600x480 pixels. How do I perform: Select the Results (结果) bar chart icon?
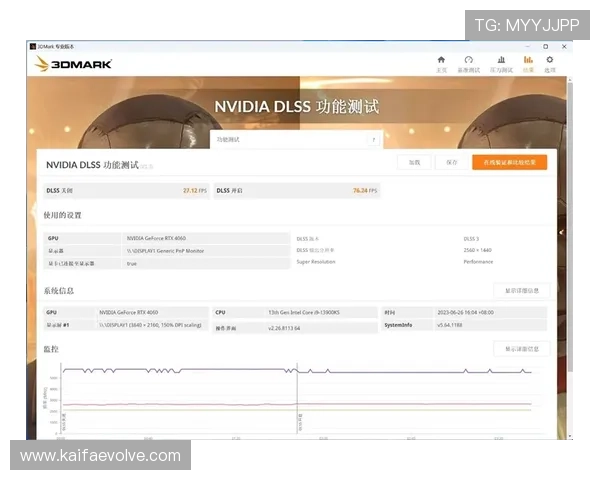tap(528, 60)
